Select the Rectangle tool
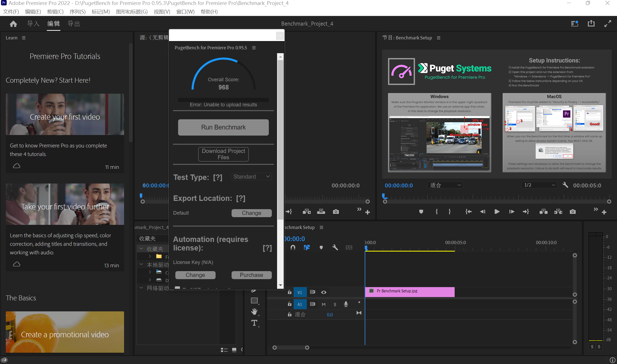 (254, 301)
